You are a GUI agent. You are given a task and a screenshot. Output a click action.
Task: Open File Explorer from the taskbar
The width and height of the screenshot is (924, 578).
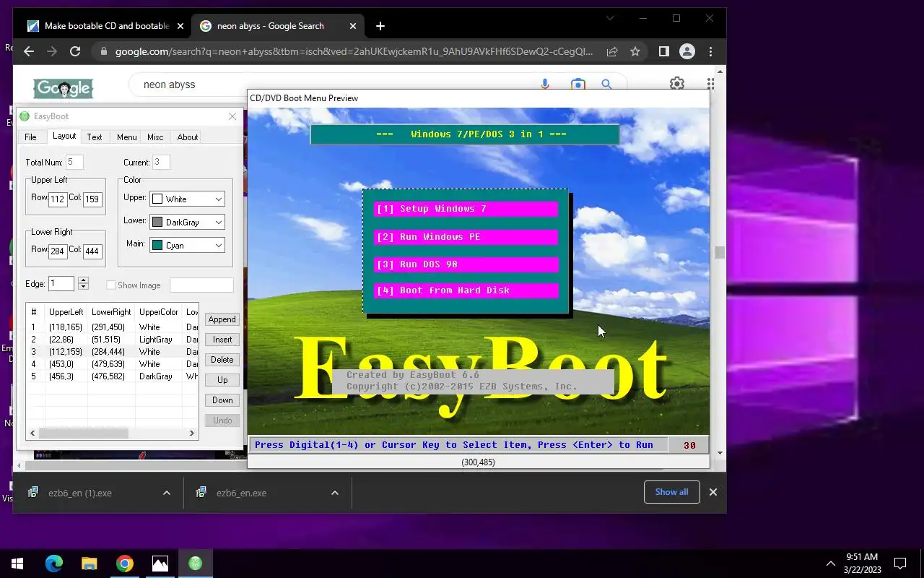[89, 564]
